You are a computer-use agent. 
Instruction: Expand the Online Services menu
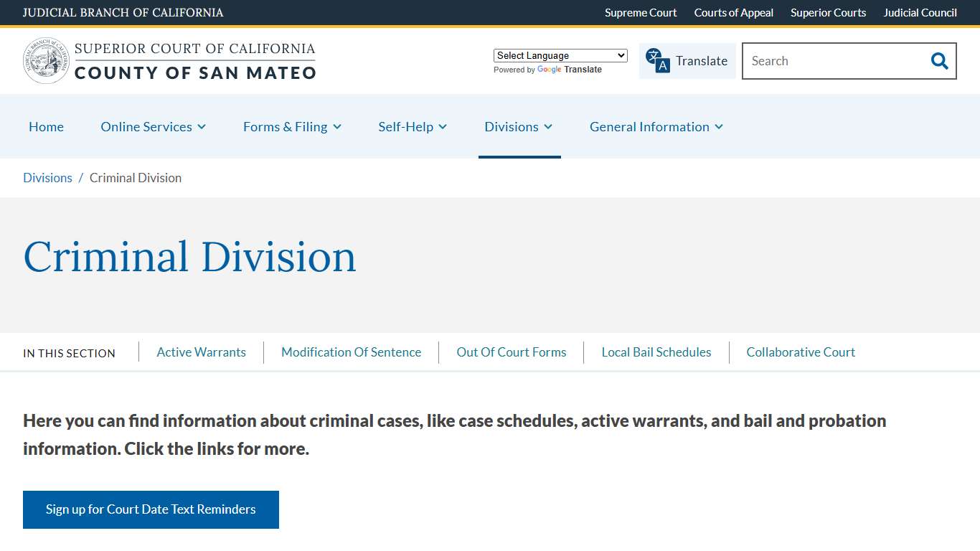153,126
